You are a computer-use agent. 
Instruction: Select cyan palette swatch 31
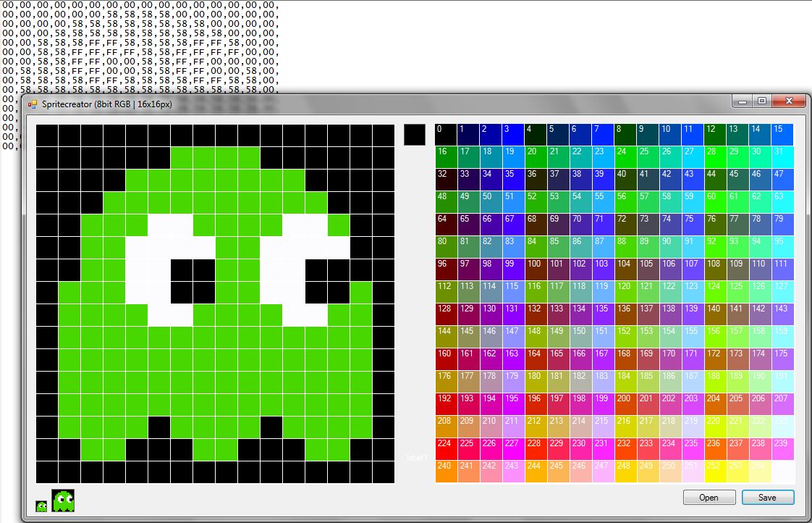782,157
